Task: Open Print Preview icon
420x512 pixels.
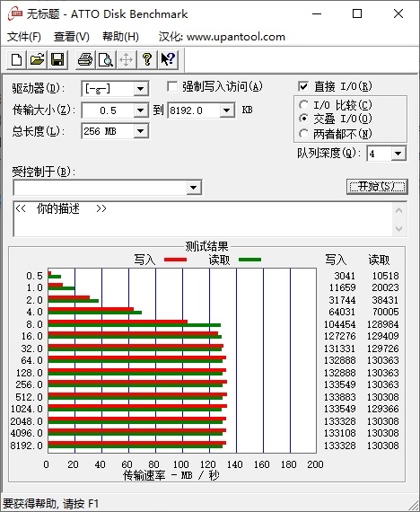Action: click(106, 60)
